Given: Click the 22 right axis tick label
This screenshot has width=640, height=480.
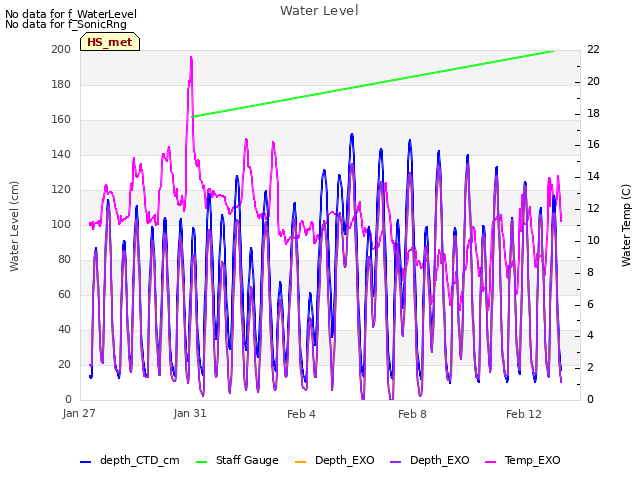Looking at the screenshot, I should [x=593, y=49].
